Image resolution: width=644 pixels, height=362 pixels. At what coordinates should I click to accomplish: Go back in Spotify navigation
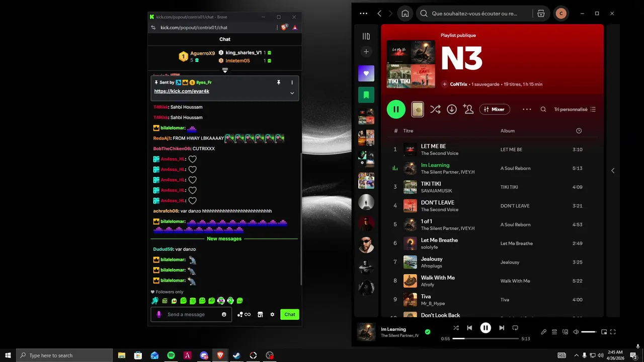click(x=379, y=14)
